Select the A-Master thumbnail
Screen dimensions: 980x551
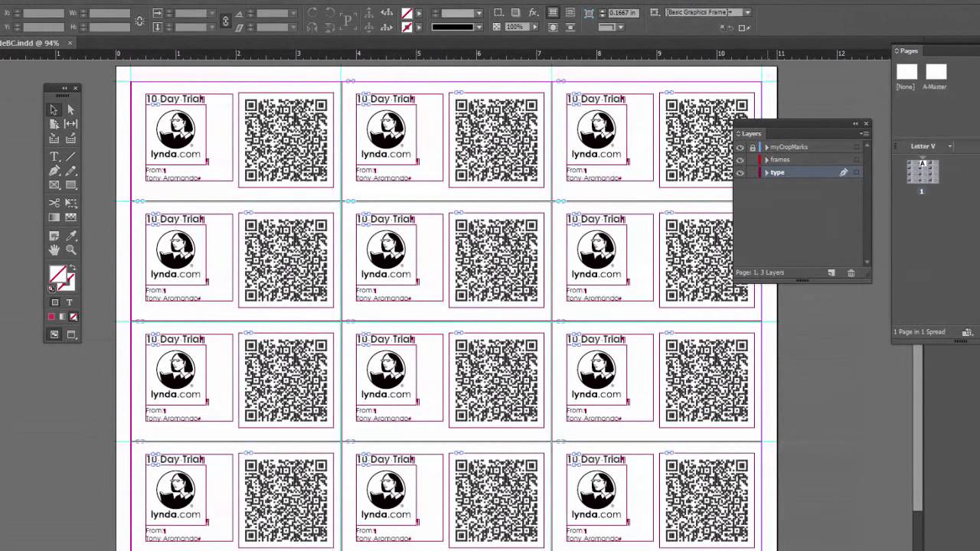[x=936, y=72]
